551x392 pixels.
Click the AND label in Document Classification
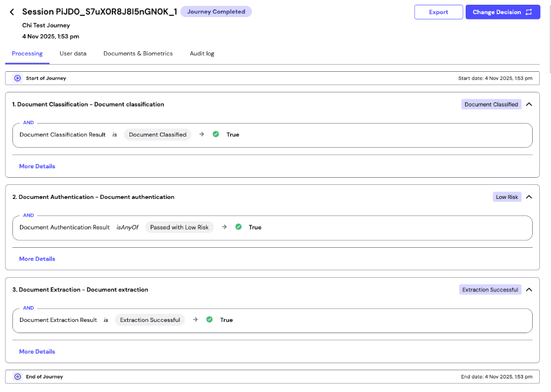click(28, 122)
